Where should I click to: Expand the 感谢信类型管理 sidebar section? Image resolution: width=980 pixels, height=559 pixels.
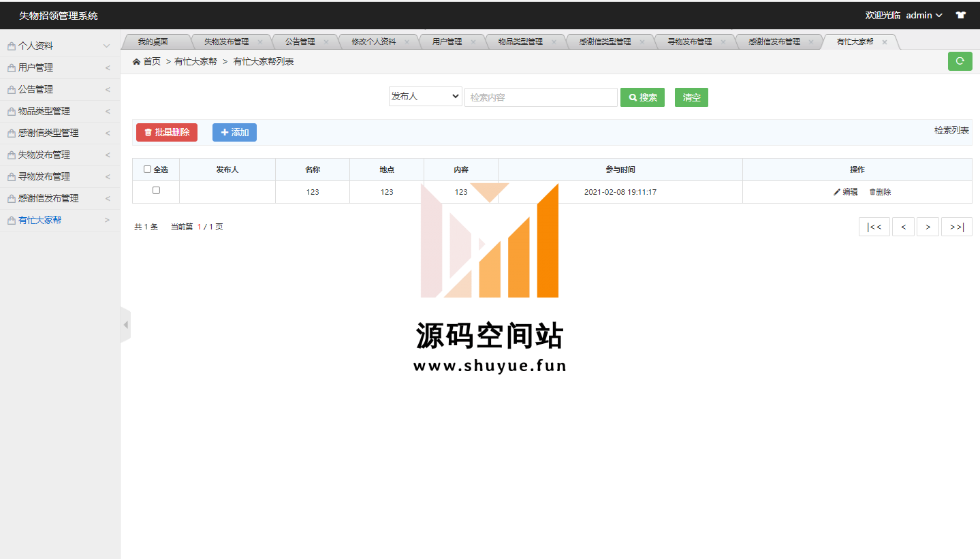coord(108,133)
